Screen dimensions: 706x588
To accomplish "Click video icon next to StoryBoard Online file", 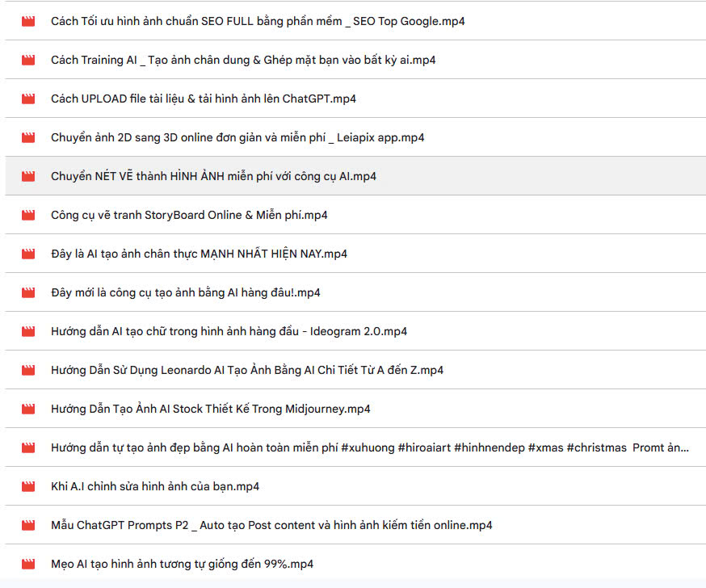I will (x=28, y=215).
